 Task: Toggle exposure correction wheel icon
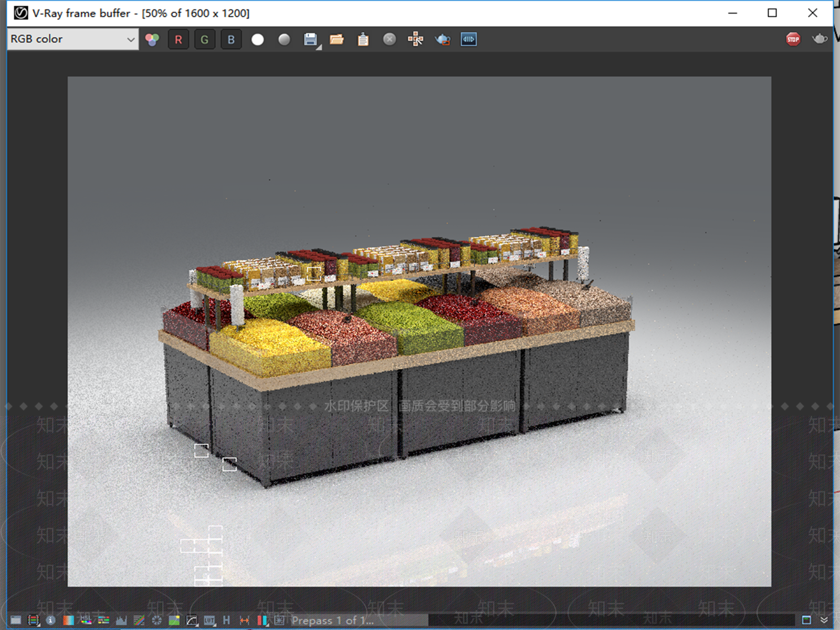pyautogui.click(x=157, y=620)
